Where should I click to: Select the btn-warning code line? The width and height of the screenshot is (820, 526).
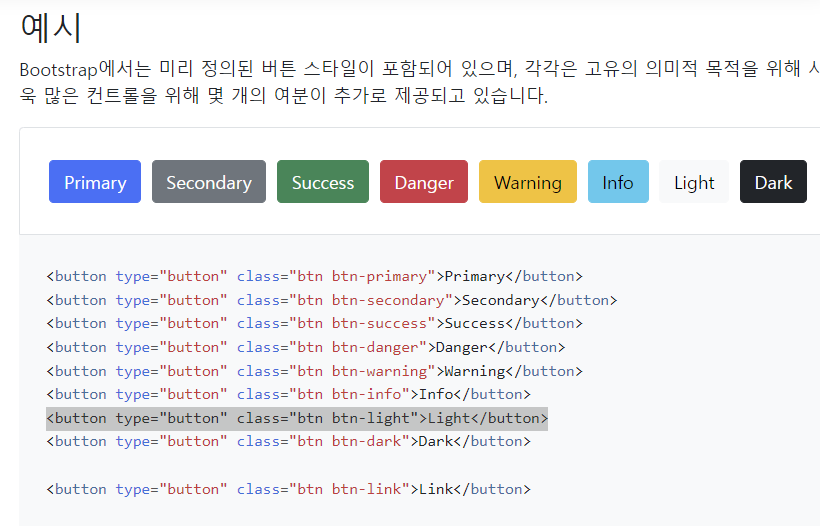314,371
